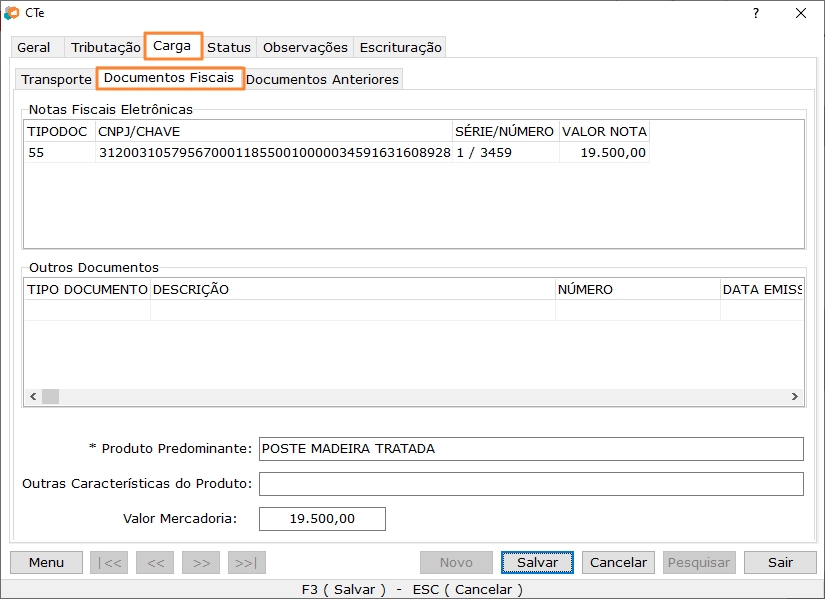This screenshot has height=599, width=825.
Task: Jump to the first record with |<< control
Action: tap(108, 562)
